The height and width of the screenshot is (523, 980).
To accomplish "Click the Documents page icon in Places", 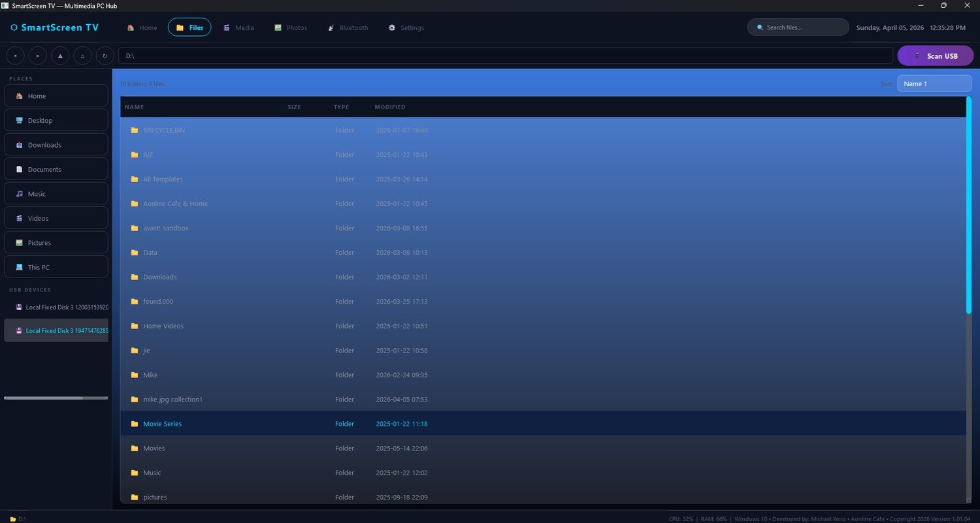I will coord(20,170).
